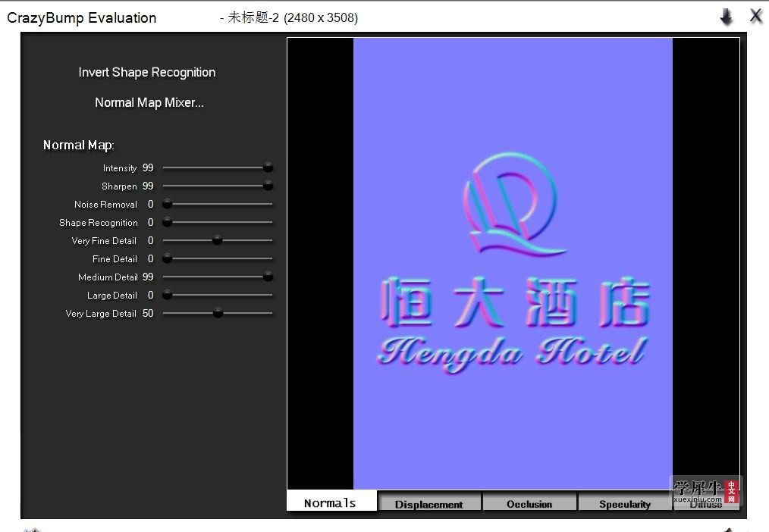This screenshot has width=769, height=532.
Task: Switch to the Specularity tab
Action: (624, 503)
